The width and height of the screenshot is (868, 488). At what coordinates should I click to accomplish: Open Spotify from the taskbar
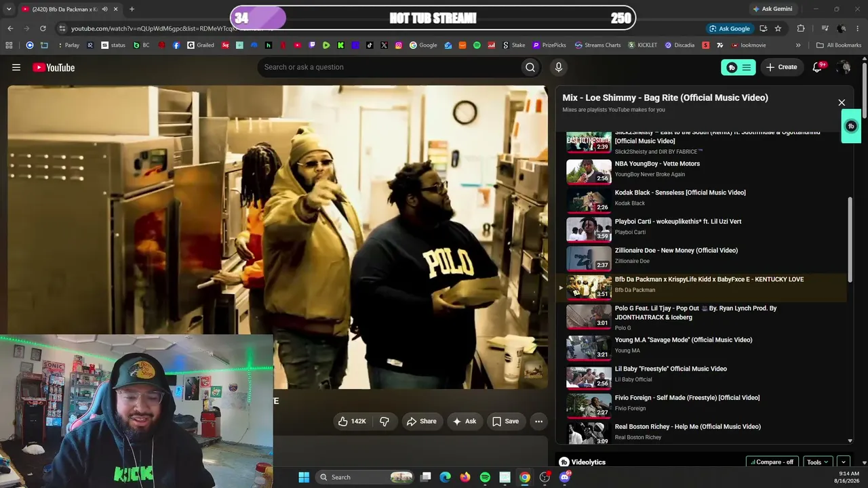point(485,477)
